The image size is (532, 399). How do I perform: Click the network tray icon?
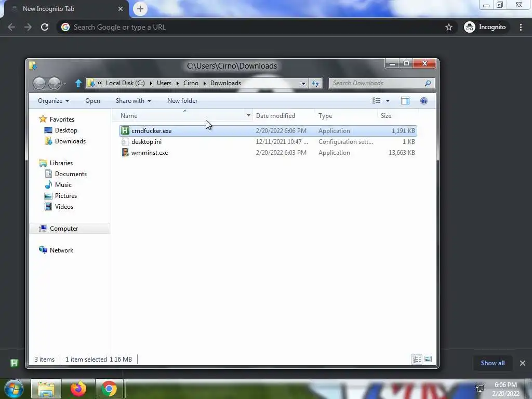click(x=480, y=389)
